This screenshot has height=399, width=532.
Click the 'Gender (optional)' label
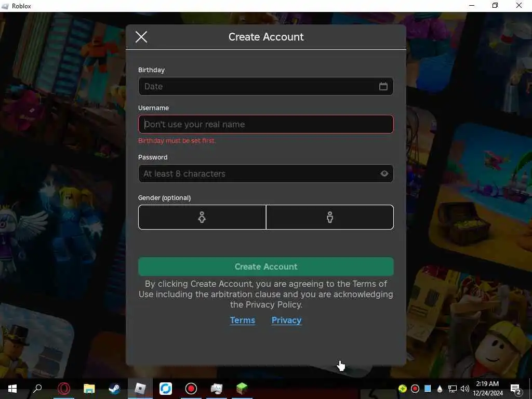(x=164, y=198)
